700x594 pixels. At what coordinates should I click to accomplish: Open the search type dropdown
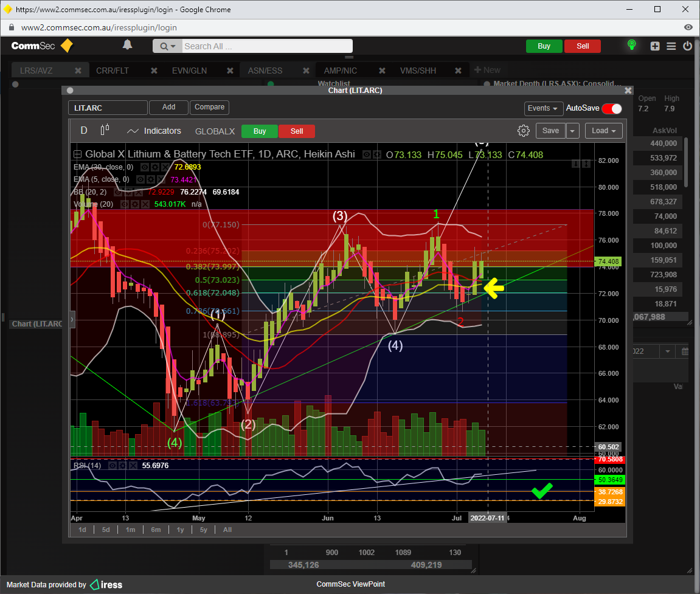pyautogui.click(x=167, y=46)
